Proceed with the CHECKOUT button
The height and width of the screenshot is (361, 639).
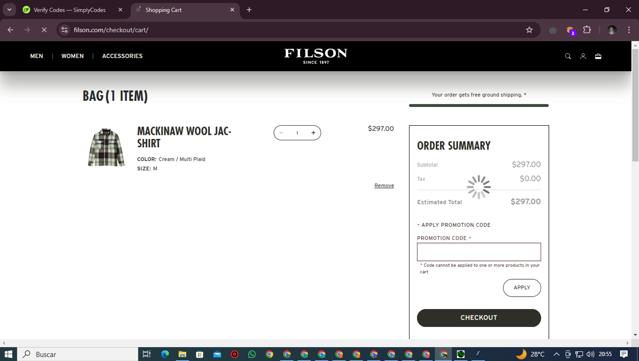[x=479, y=318]
